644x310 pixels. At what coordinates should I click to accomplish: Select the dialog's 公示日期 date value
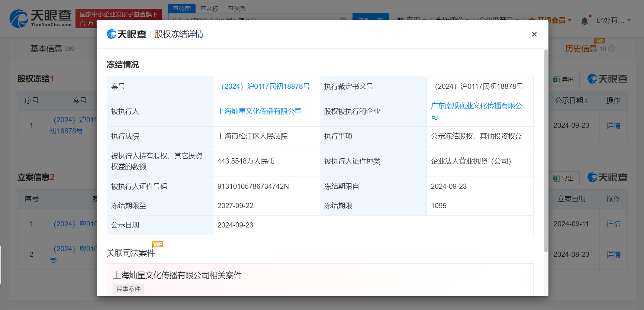click(x=235, y=225)
